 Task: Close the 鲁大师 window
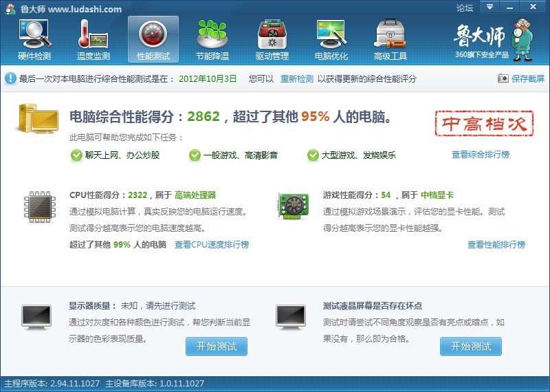(x=533, y=7)
